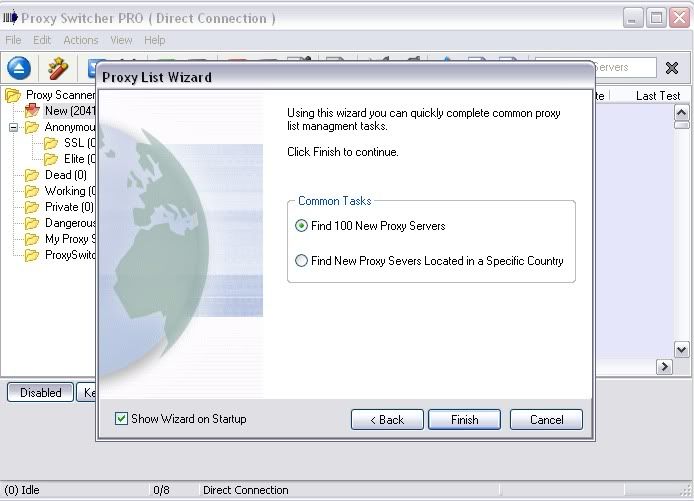Select the New folder icon with red arrow
Image resolution: width=694 pixels, height=501 pixels.
click(x=32, y=111)
